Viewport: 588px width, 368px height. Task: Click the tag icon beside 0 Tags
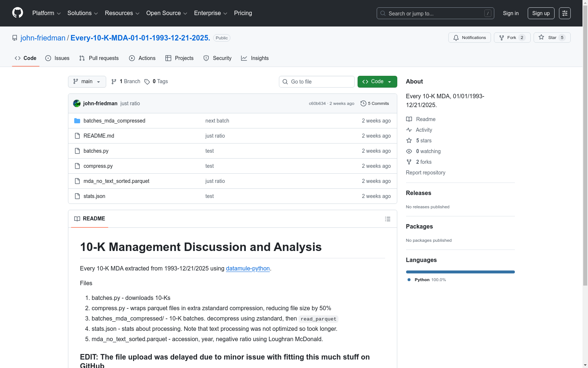147,82
